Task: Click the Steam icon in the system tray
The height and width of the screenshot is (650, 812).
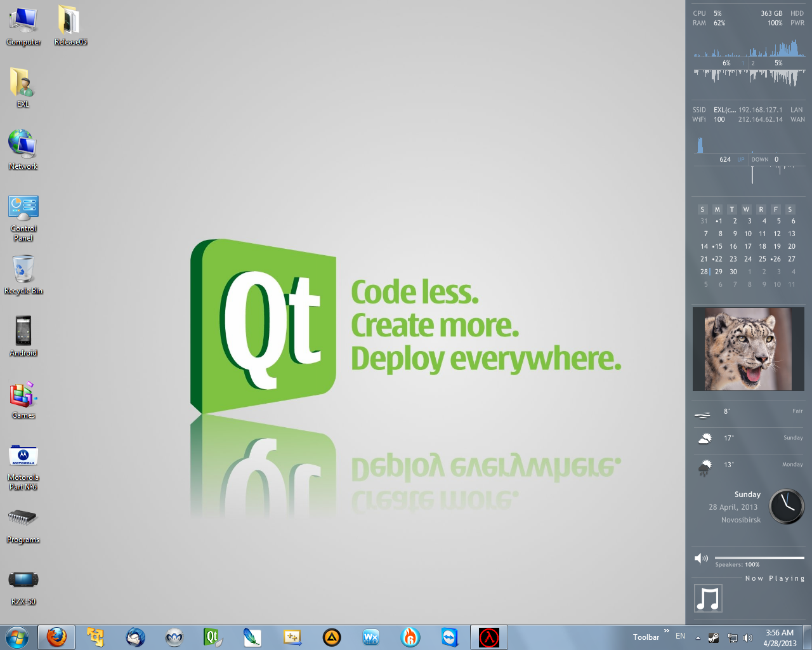Action: [714, 638]
